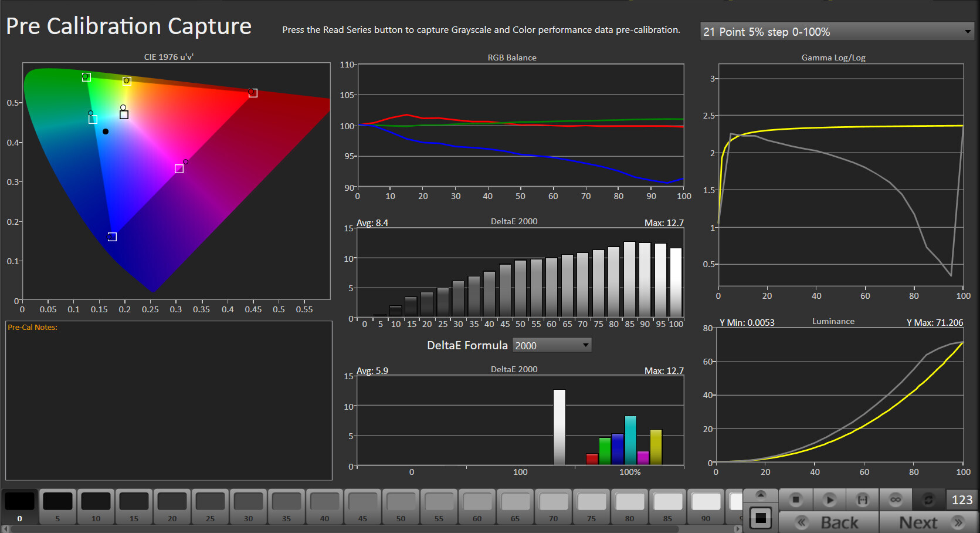Go to the Next step
The width and height of the screenshot is (980, 533).
[929, 522]
